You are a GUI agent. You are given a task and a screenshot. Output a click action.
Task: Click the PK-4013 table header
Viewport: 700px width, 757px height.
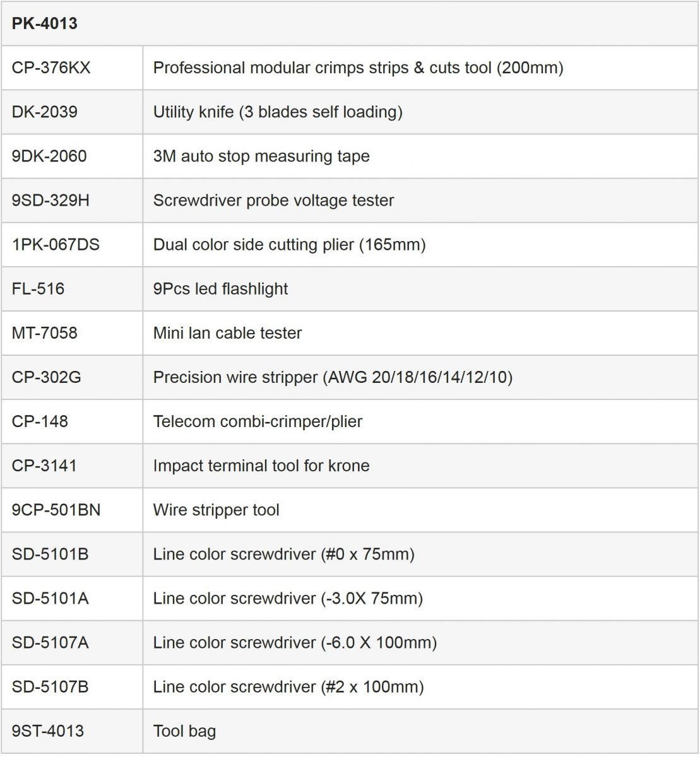click(45, 24)
